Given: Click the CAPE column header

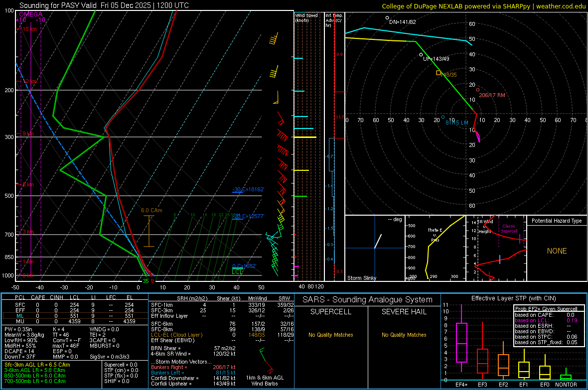Looking at the screenshot, I should tap(38, 297).
